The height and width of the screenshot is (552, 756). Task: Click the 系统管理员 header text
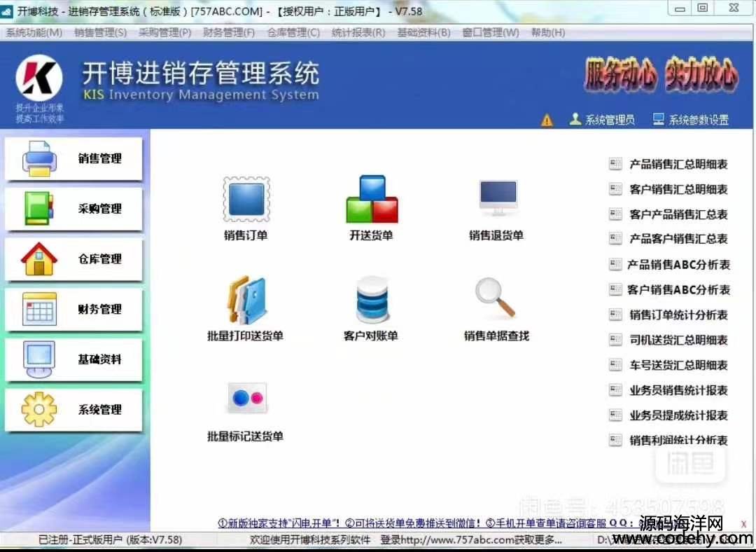pyautogui.click(x=610, y=120)
